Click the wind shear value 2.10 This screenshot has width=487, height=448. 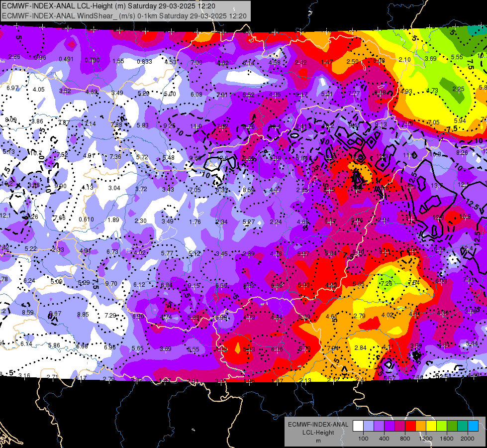pyautogui.click(x=405, y=59)
